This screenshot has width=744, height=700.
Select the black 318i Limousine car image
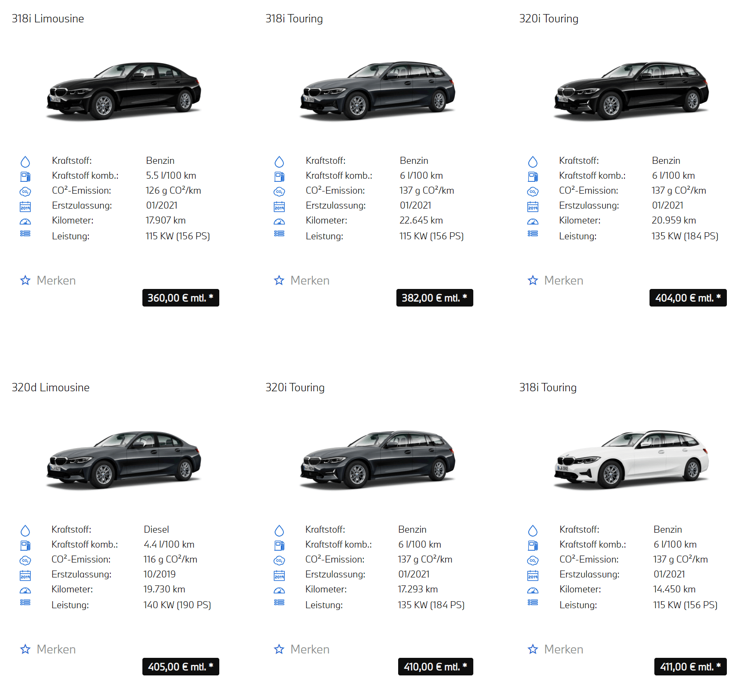(x=124, y=91)
